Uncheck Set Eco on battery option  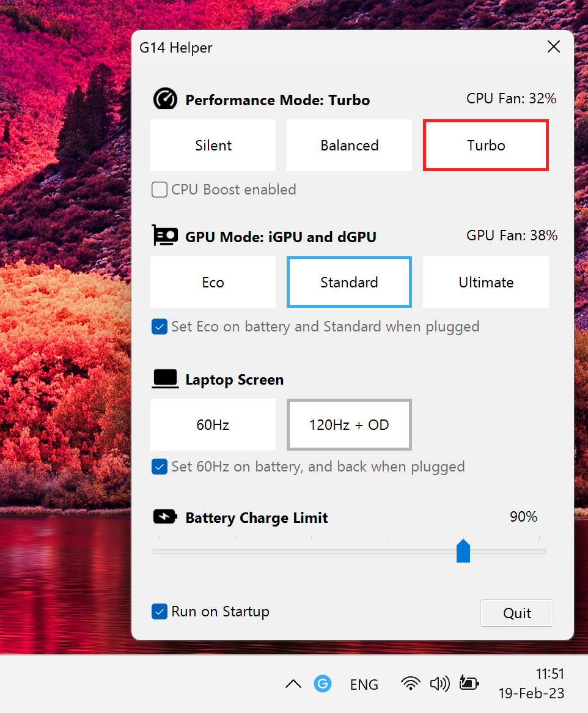[x=160, y=327]
